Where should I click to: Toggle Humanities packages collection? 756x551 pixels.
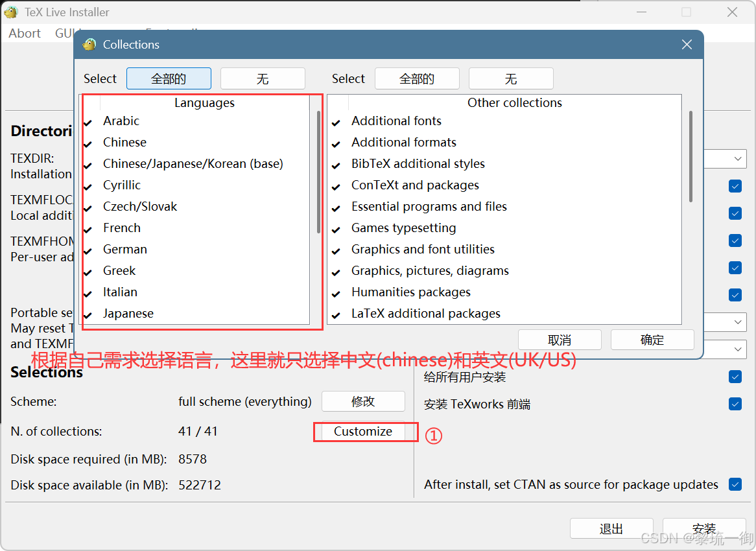click(x=337, y=294)
